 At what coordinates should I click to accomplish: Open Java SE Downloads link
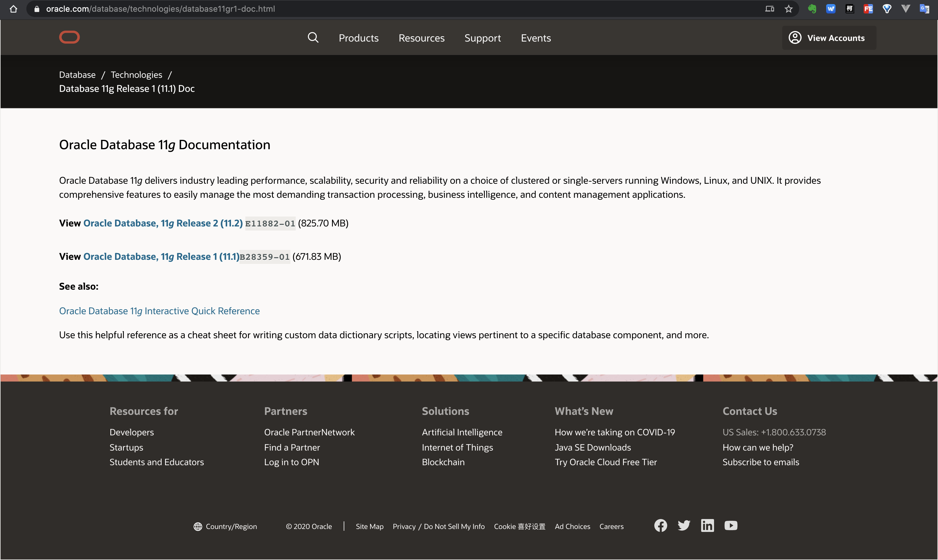pyautogui.click(x=593, y=448)
